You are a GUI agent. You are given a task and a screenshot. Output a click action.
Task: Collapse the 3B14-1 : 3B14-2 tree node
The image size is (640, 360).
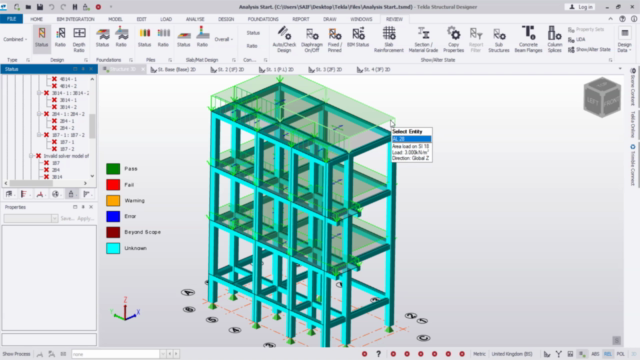click(x=39, y=93)
